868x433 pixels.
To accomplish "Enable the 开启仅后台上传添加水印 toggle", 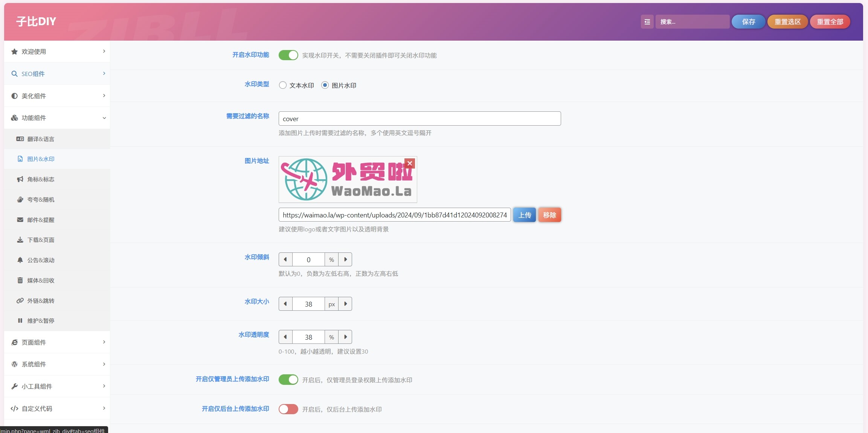I will [x=288, y=409].
